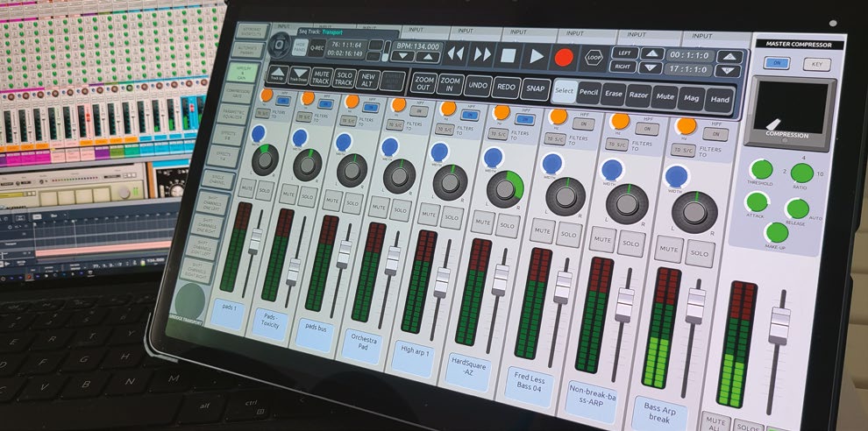Toggle HPF ON for Bass Arp break

[715, 134]
